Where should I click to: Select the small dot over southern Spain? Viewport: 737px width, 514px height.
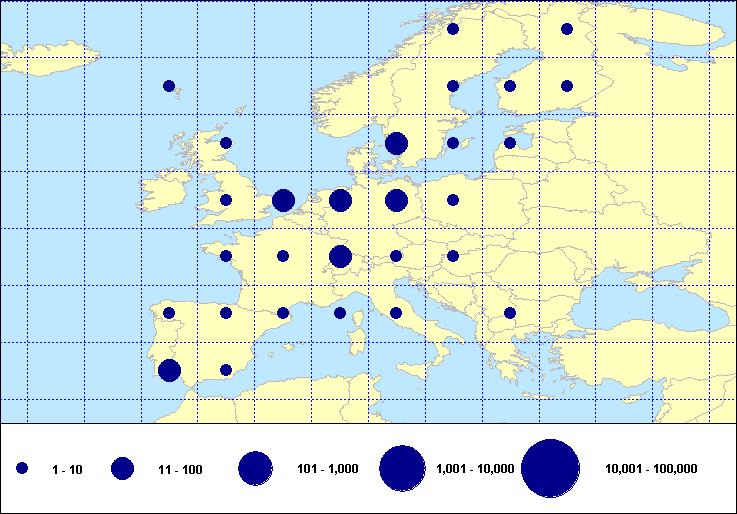(x=226, y=370)
